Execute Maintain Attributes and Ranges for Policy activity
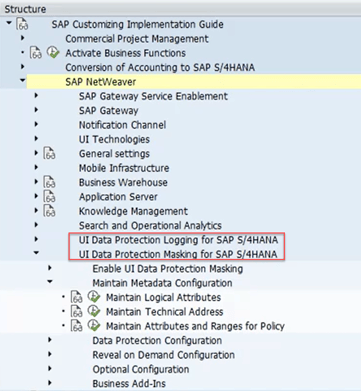 pos(94,326)
